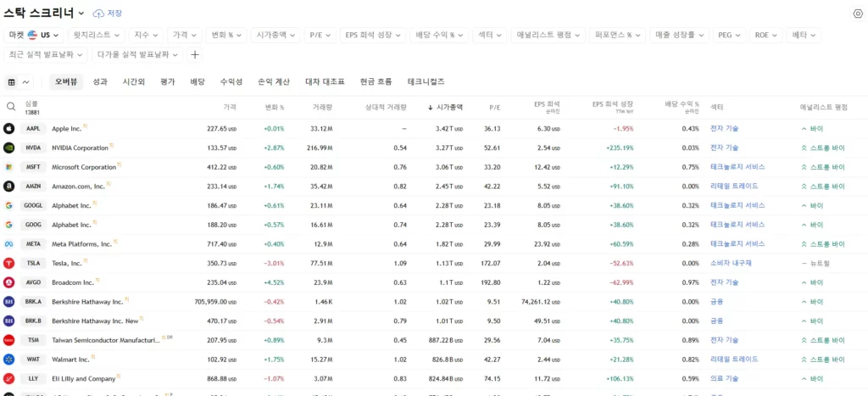Open Tesla, Inc. stock link
Screen dimensions: 868x396
pyautogui.click(x=66, y=263)
